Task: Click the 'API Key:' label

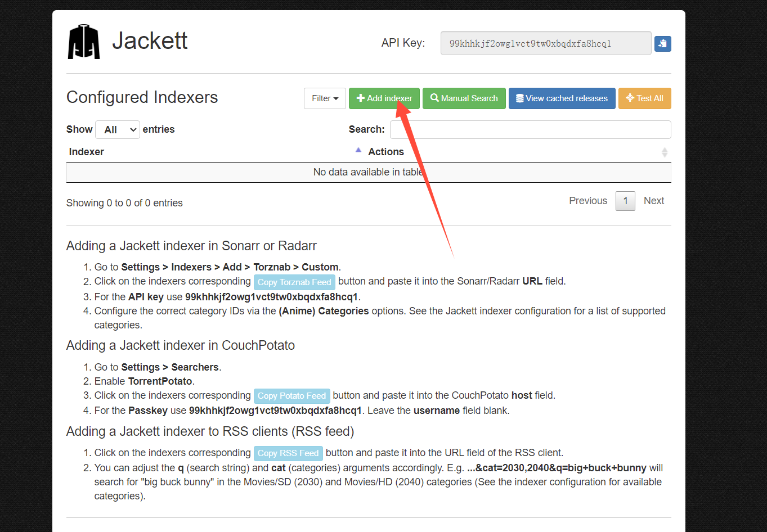Action: [x=403, y=43]
